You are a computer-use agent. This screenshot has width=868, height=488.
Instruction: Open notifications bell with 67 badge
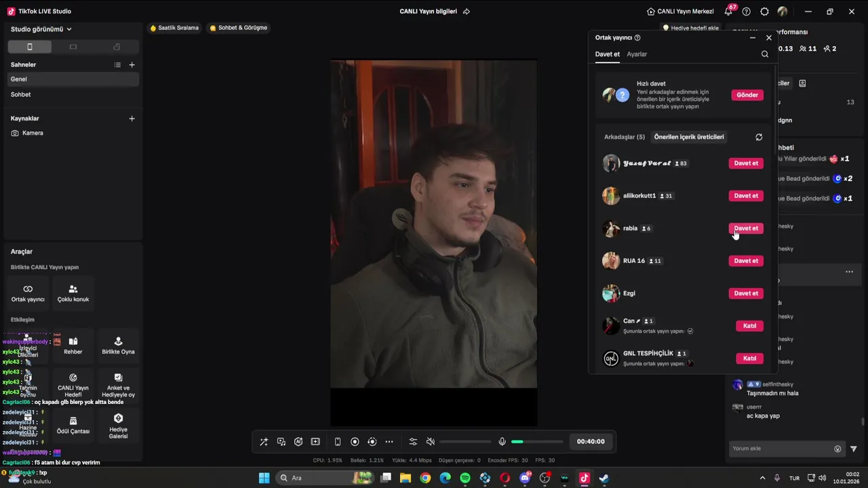click(729, 12)
